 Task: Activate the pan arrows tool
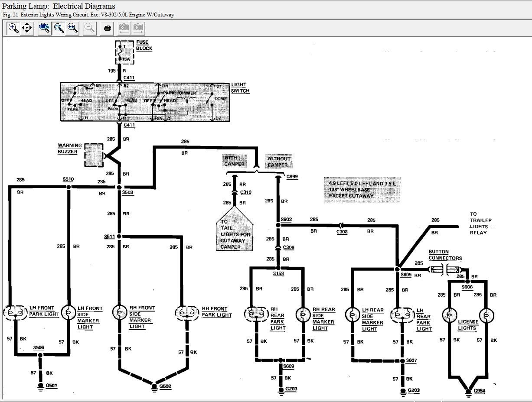pos(27,28)
